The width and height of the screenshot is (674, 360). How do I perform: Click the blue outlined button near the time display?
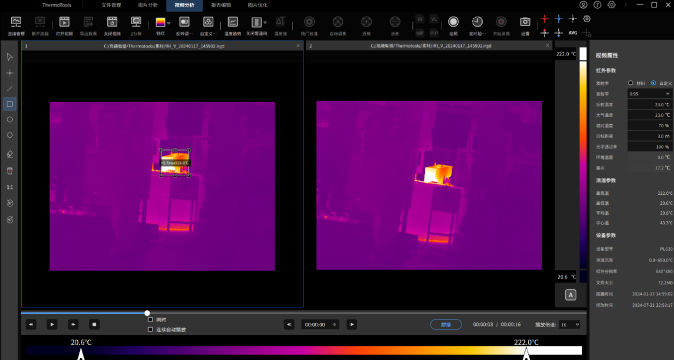(x=446, y=325)
